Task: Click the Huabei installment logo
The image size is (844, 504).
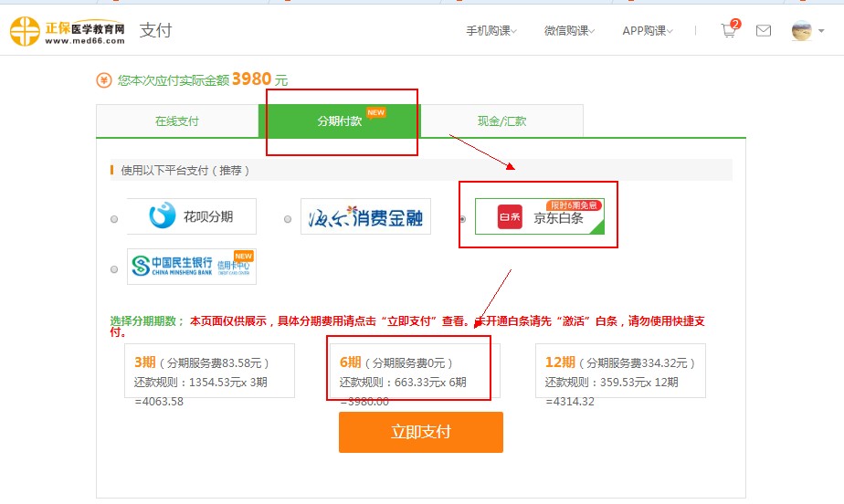Action: (192, 216)
